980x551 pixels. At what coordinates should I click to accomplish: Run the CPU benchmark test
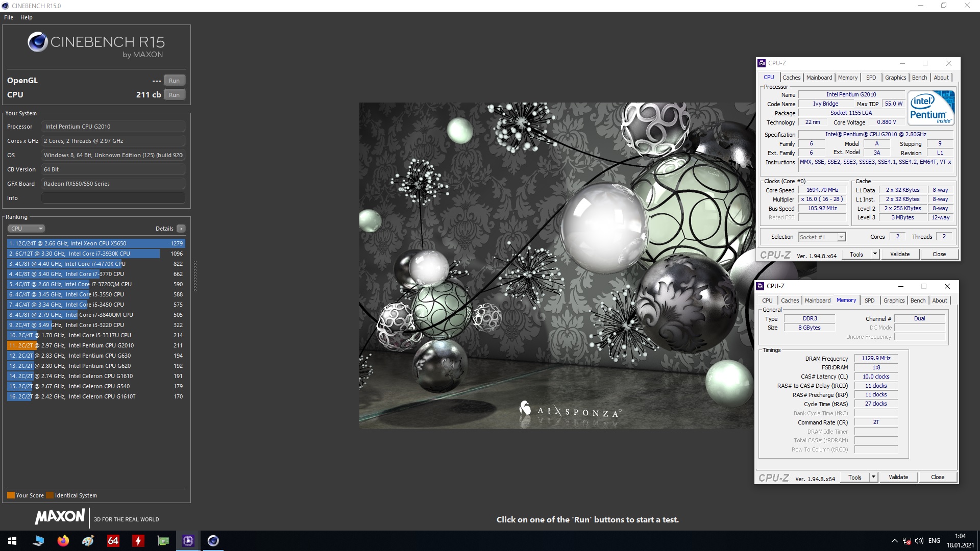pyautogui.click(x=174, y=95)
